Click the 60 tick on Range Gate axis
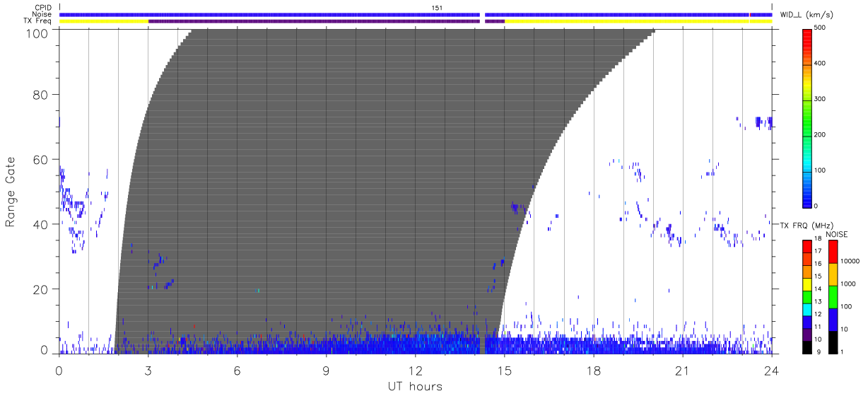The image size is (868, 401). point(40,159)
